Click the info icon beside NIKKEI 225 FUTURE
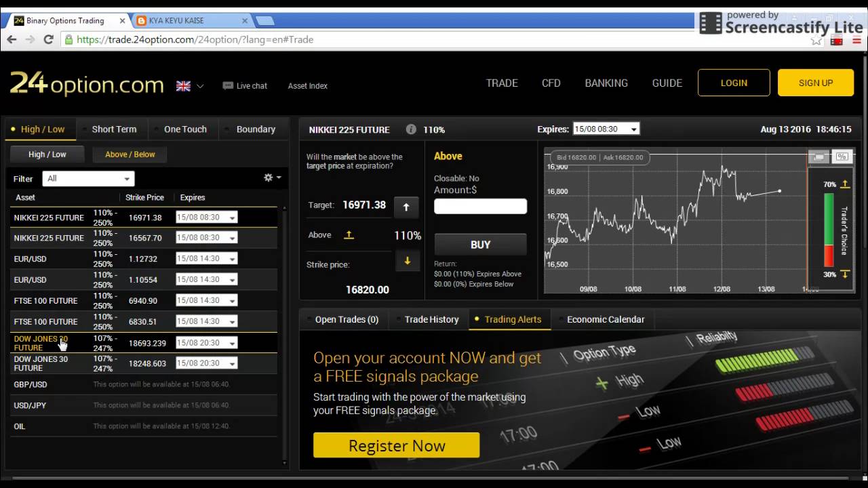 pos(411,129)
